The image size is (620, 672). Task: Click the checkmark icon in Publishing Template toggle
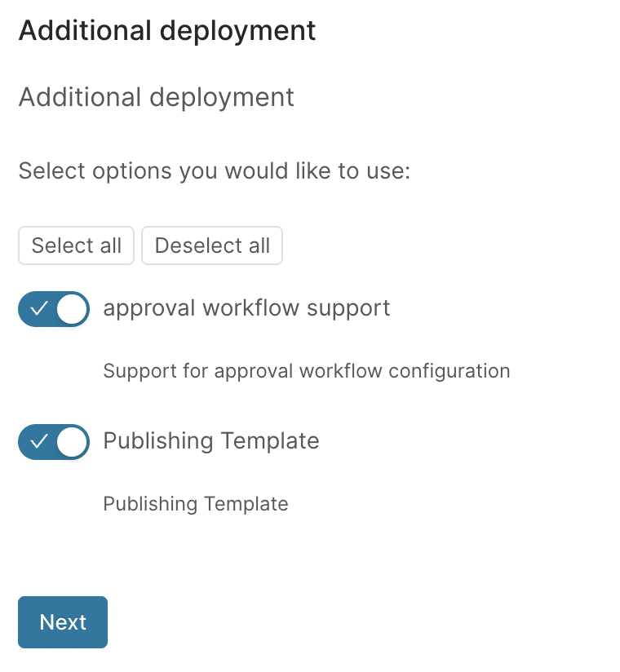point(38,442)
